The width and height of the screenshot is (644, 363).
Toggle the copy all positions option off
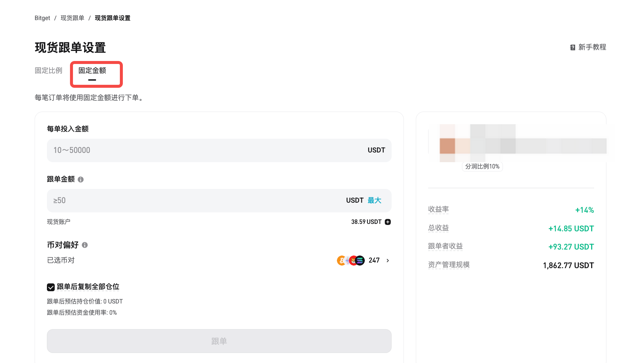tap(51, 287)
